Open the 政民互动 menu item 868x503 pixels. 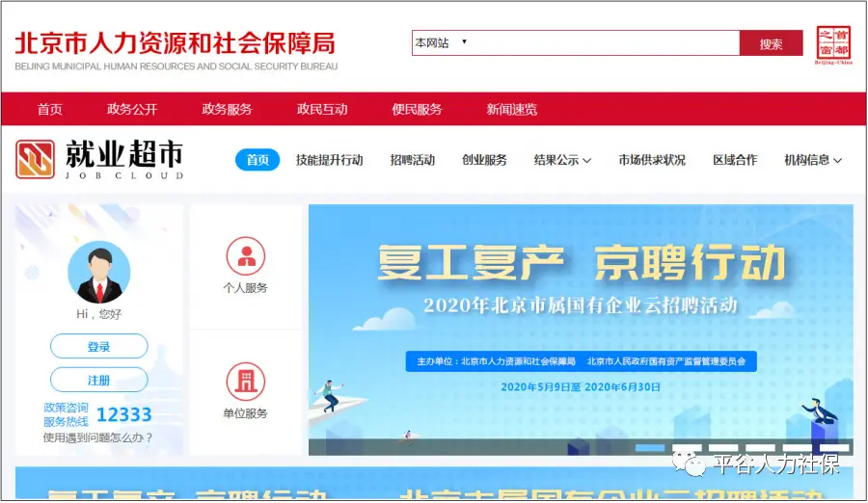[x=322, y=109]
